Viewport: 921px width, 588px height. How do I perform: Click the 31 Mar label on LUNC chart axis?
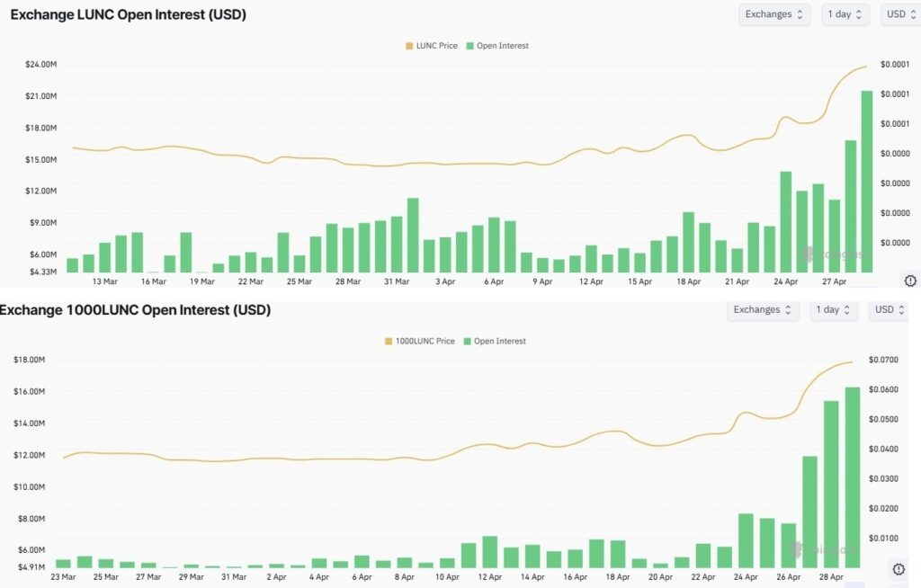(397, 281)
